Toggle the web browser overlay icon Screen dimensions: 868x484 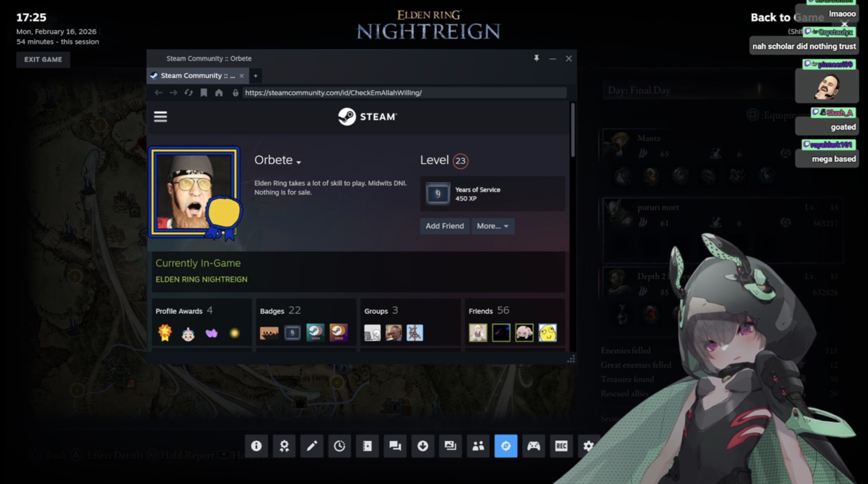point(506,446)
